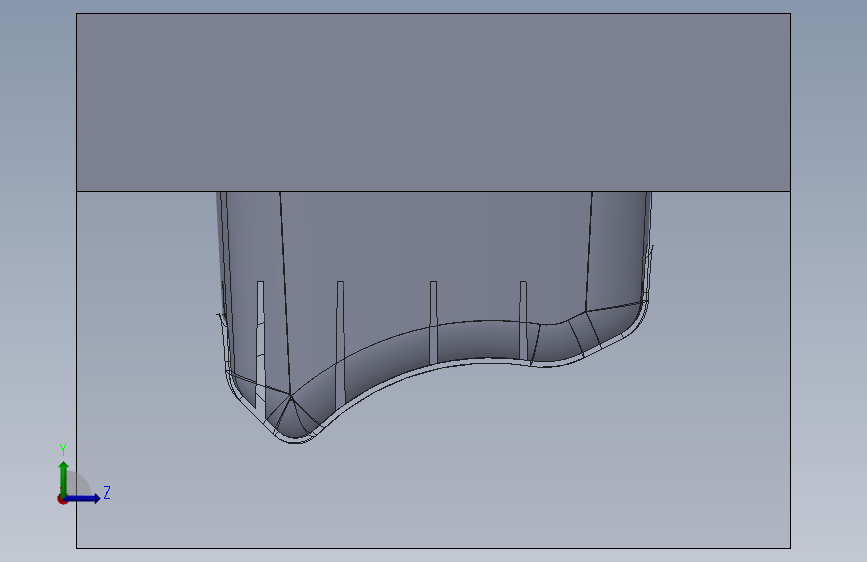Click the red X axis ball at the triad origin
Image resolution: width=867 pixels, height=562 pixels.
(x=62, y=499)
